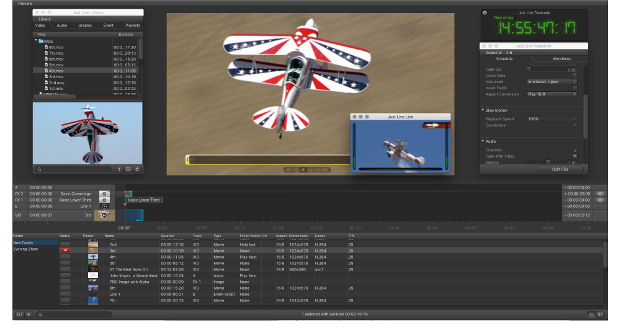Image resolution: width=644 pixels, height=335 pixels.
Task: Switch playlist to grid view
Action: pos(601,315)
